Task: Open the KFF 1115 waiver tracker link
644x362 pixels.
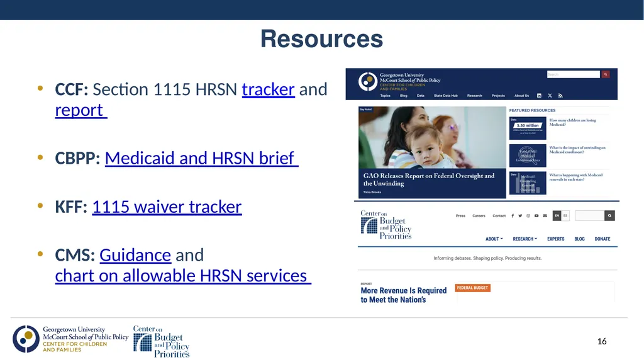Action: coord(167,206)
